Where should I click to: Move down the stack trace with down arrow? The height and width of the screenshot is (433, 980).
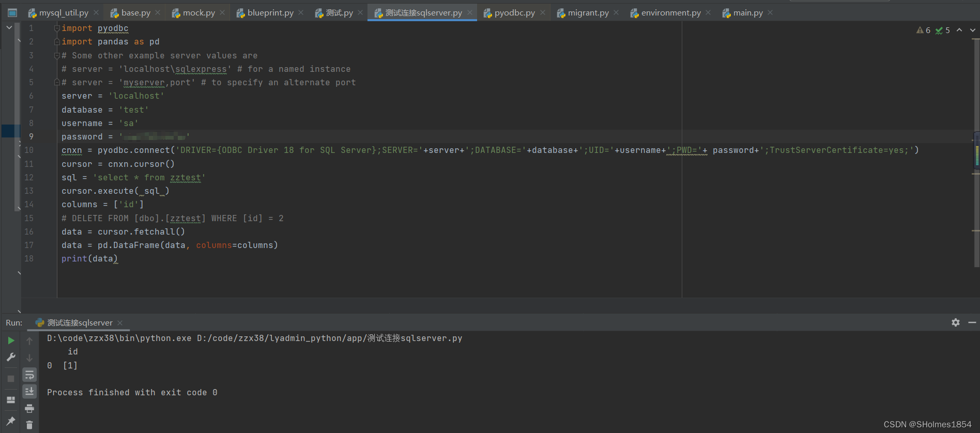click(29, 358)
